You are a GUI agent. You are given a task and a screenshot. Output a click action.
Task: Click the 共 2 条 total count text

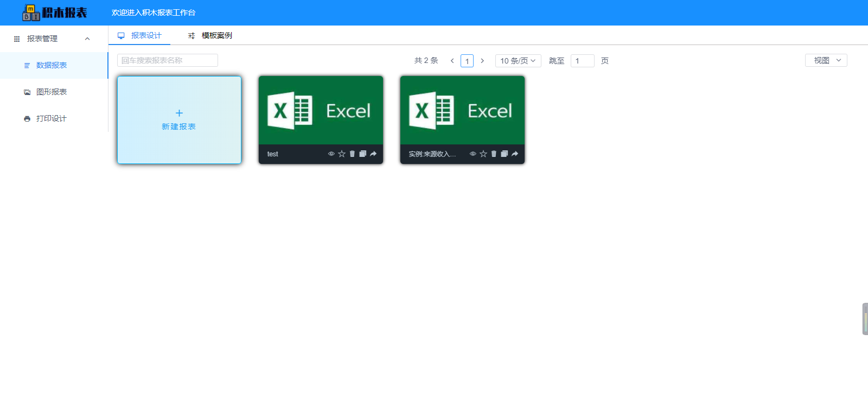(426, 61)
